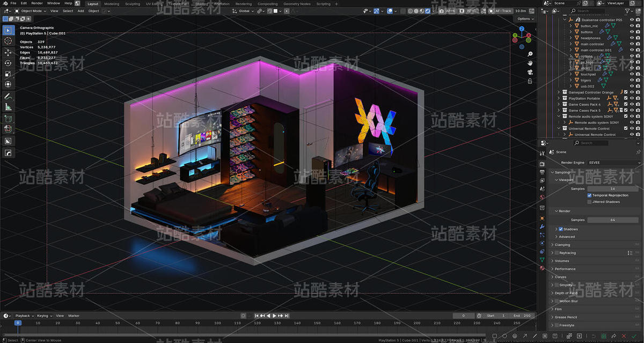This screenshot has height=343, width=644.
Task: Toggle the Temporal Reprojection checkbox
Action: (x=589, y=195)
